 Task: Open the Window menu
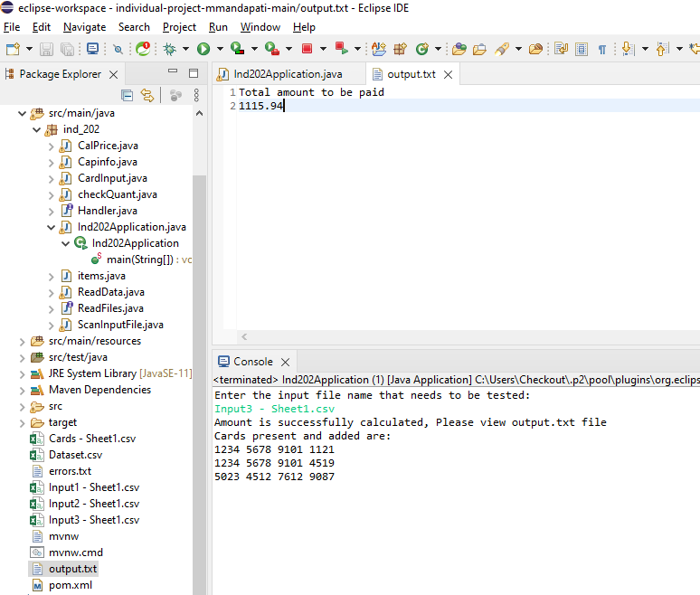(x=260, y=27)
